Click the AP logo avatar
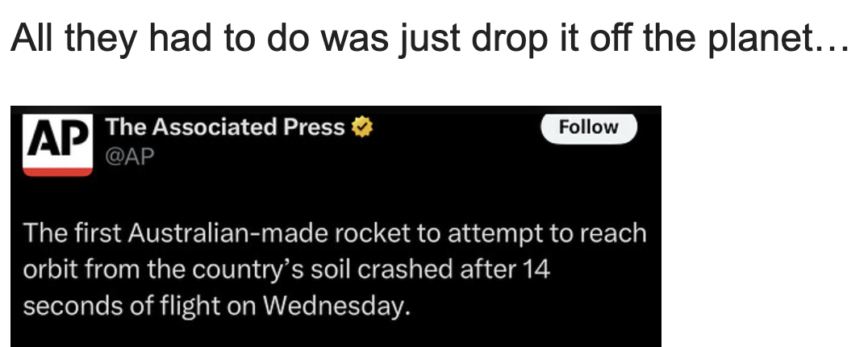Viewport: 868px width, 347px height. (x=56, y=144)
